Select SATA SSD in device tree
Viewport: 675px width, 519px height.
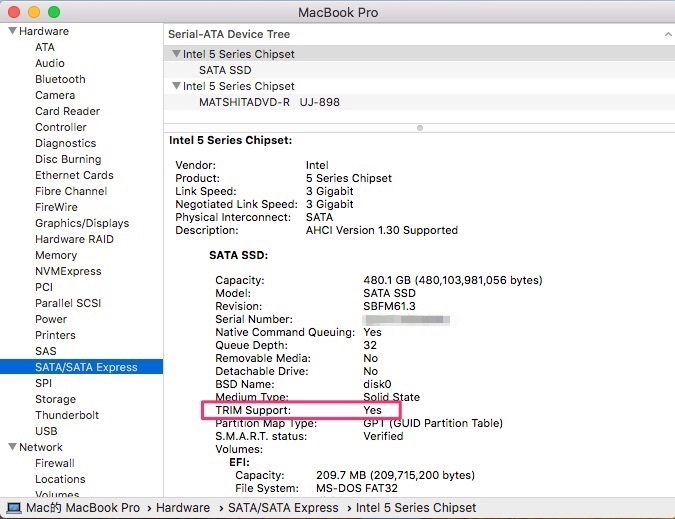(x=225, y=70)
